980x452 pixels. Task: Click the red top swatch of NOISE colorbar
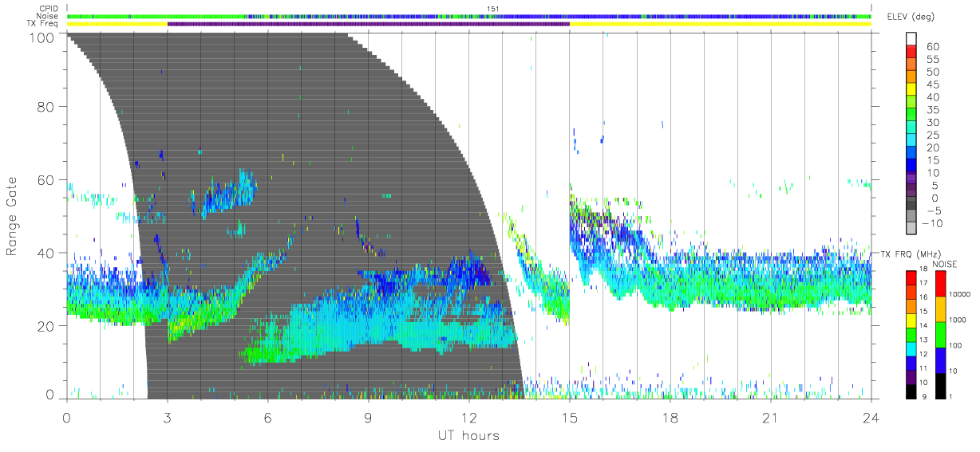coord(940,282)
